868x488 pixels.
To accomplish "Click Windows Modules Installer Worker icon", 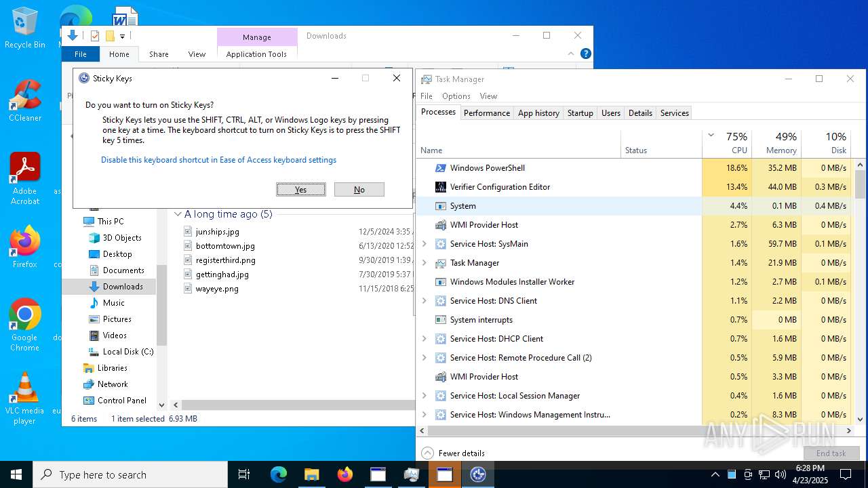I will (x=441, y=282).
